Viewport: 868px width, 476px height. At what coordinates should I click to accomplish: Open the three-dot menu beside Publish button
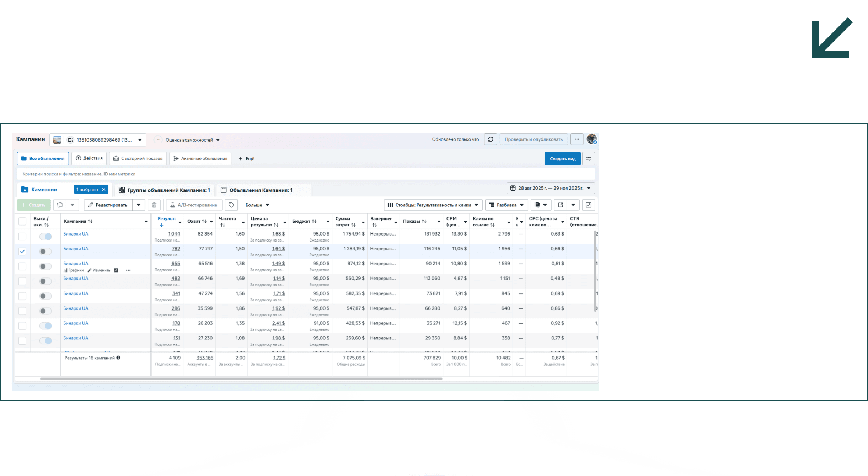577,139
